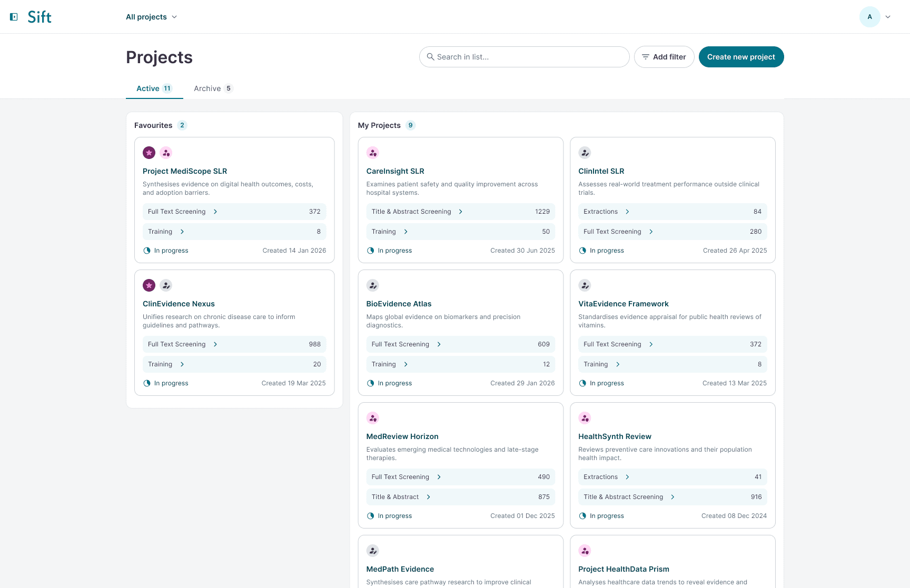The width and height of the screenshot is (910, 588).
Task: Open Project HealthData Prism title link
Action: (x=624, y=569)
